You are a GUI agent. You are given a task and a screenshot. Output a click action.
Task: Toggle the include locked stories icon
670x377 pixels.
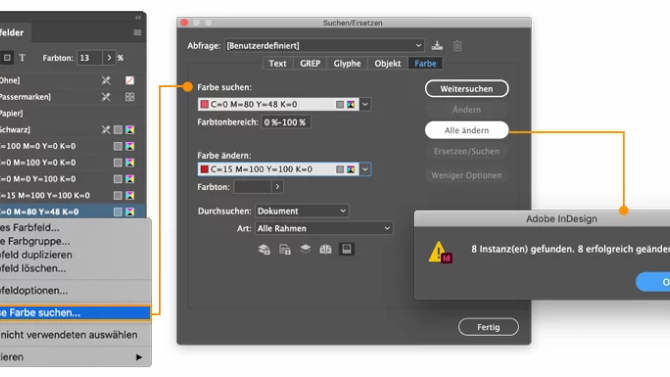click(285, 249)
